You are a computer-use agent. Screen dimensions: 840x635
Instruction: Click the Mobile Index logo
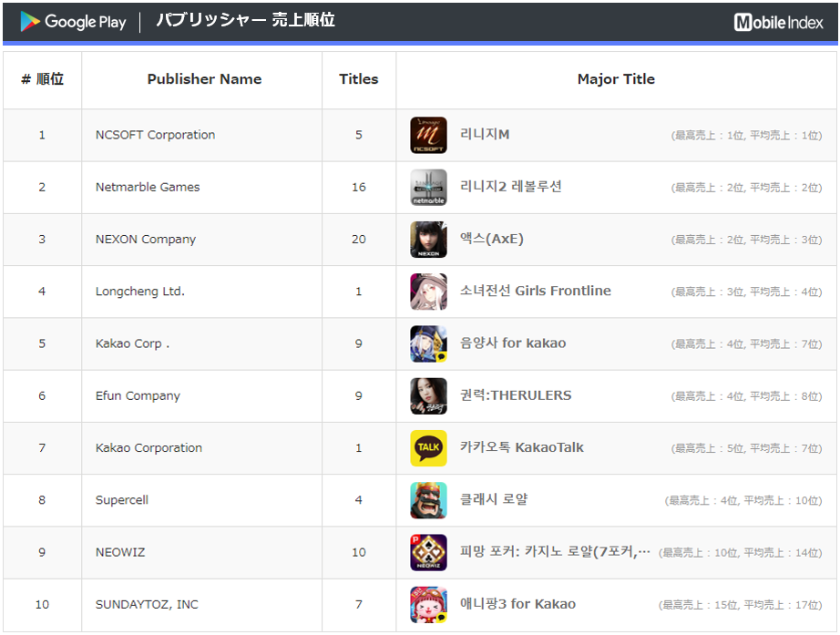point(778,22)
